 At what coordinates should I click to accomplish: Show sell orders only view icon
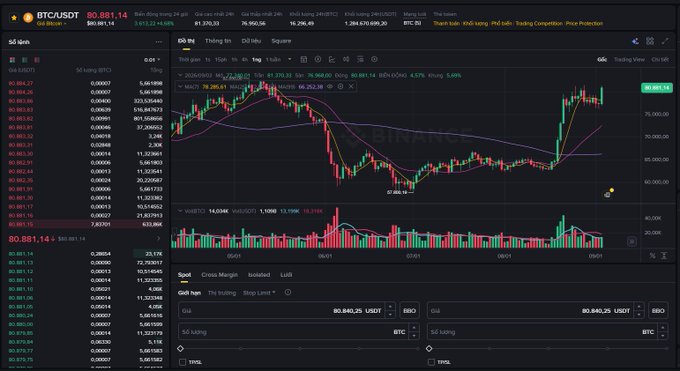point(37,60)
